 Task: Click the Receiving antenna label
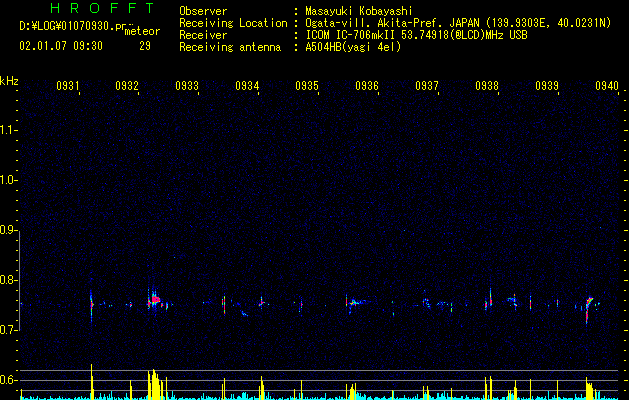tap(230, 47)
